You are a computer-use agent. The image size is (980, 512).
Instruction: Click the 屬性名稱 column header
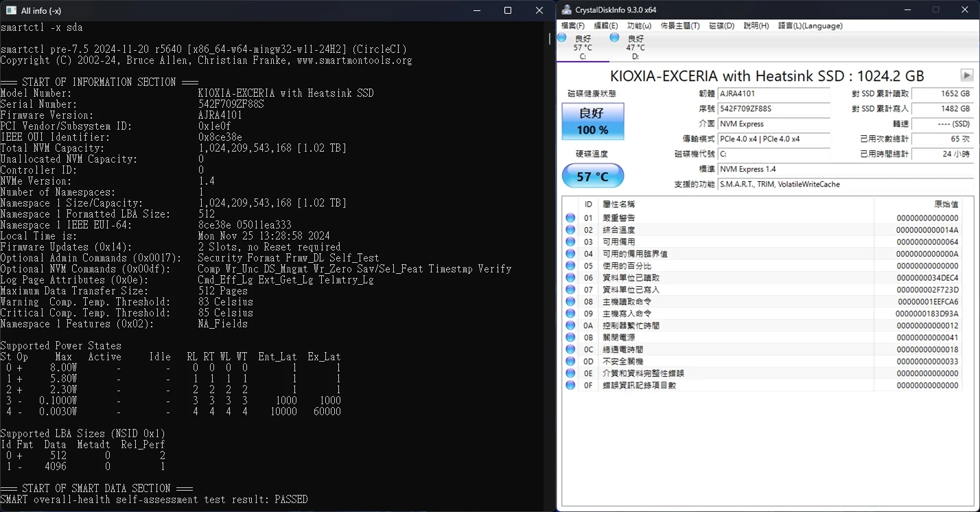[x=736, y=205]
